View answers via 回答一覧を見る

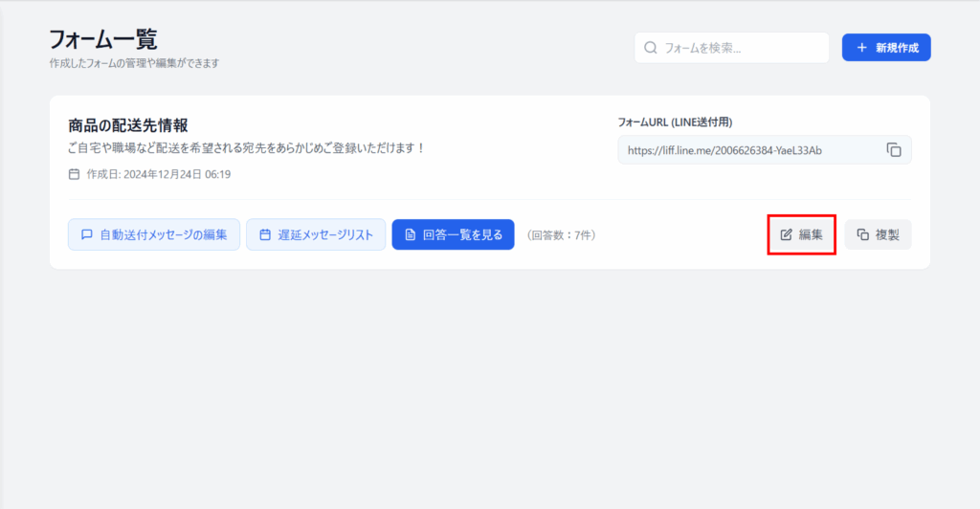click(453, 234)
